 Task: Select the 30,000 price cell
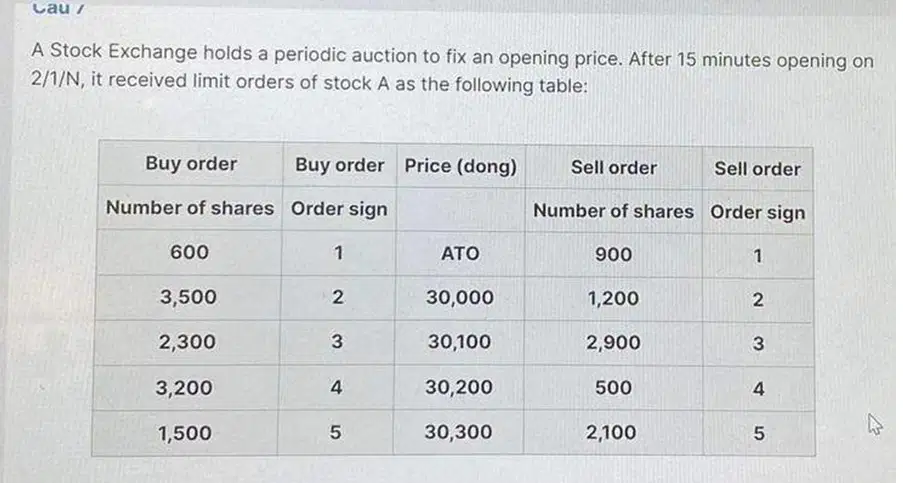pos(460,298)
